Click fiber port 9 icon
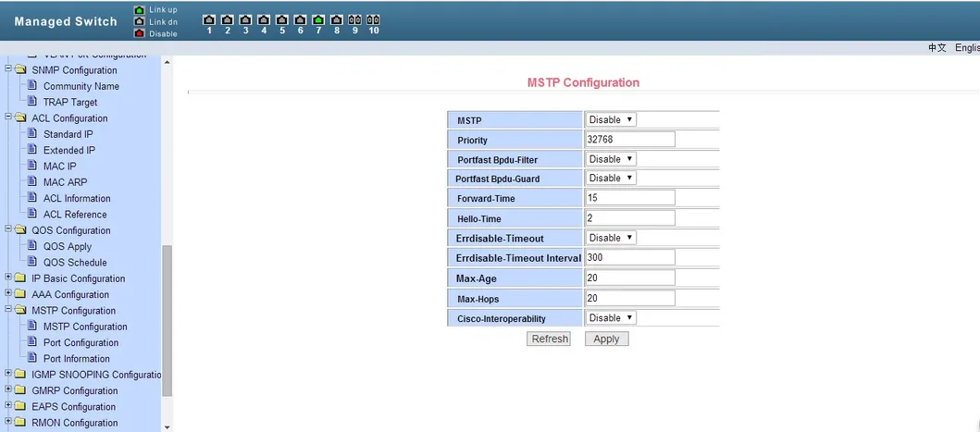The image size is (980, 432). (355, 20)
